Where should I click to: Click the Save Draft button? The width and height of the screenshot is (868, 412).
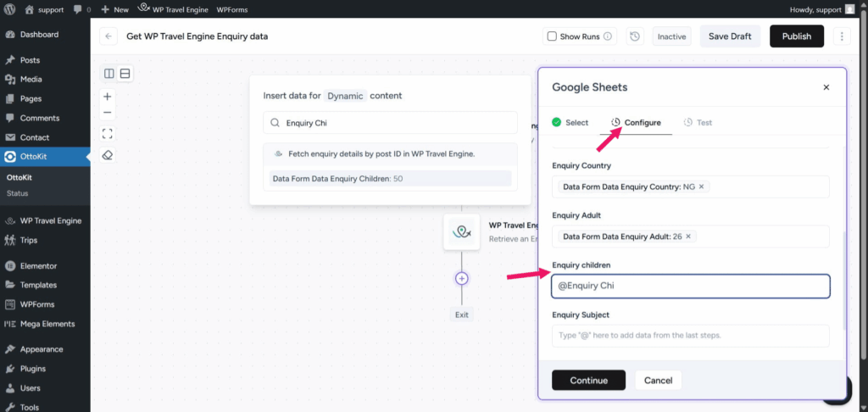coord(730,36)
